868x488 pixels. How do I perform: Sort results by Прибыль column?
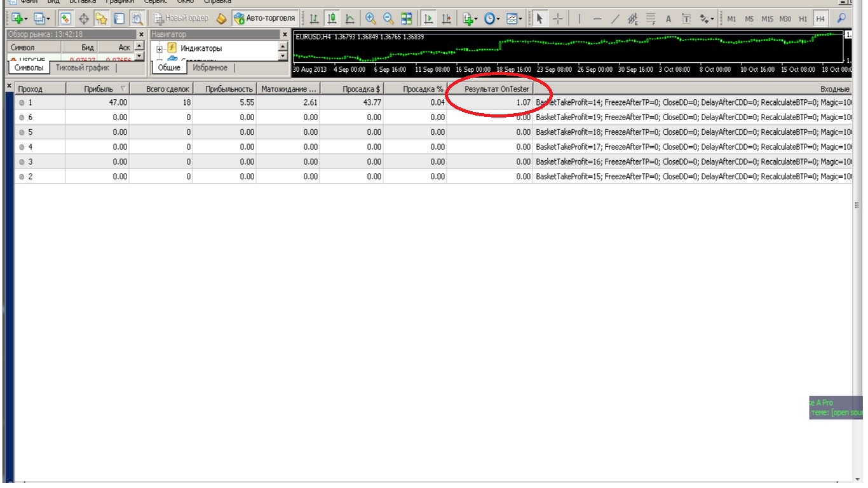98,89
